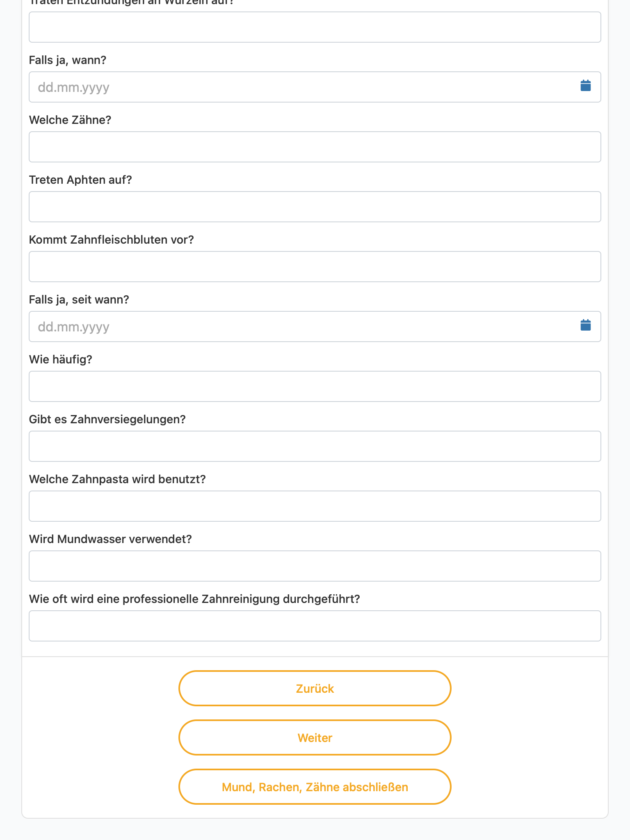Select the 'Kommt Zahnfleischbluten vor?' field

(315, 267)
